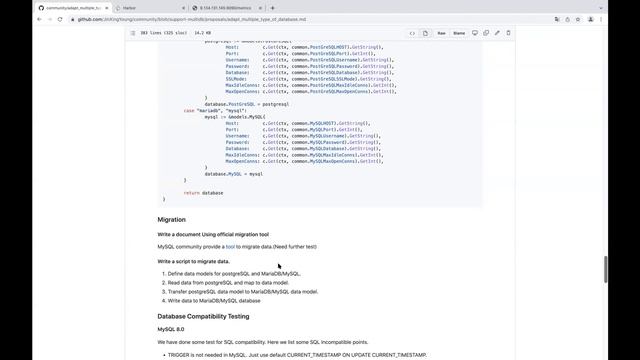This screenshot has width=640, height=360.
Task: Bookmark this page with the star icon
Action: tap(578, 19)
